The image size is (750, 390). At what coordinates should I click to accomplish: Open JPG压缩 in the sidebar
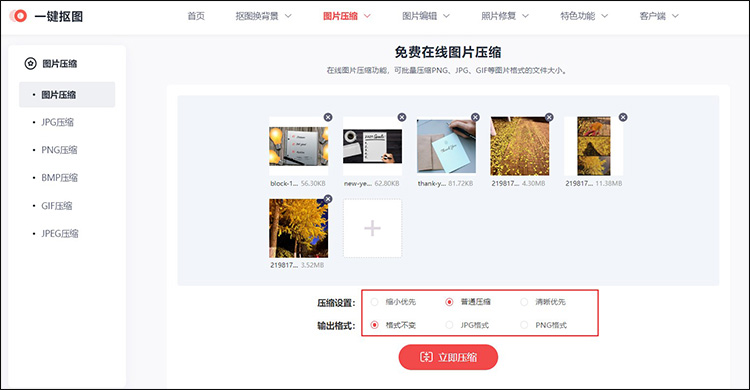pos(57,122)
